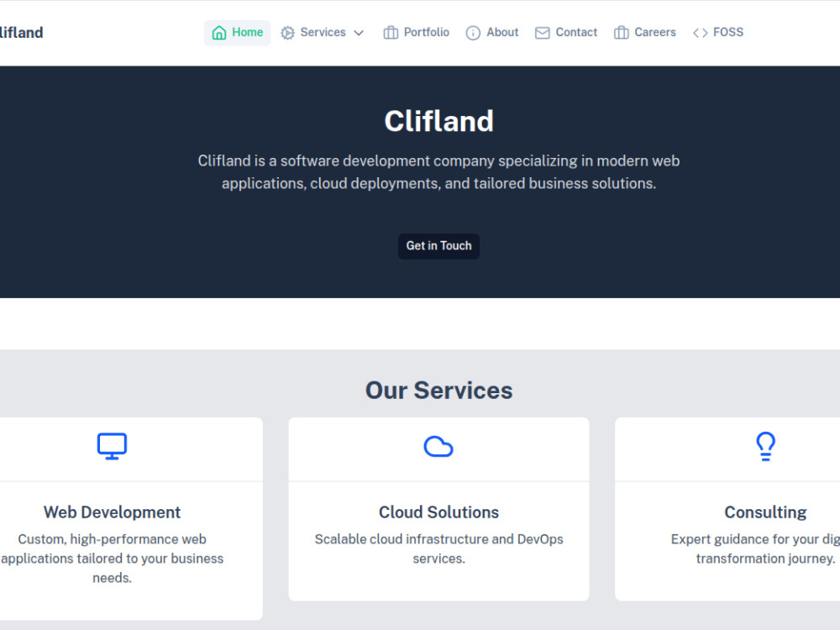Click the Careers briefcase icon

(622, 33)
